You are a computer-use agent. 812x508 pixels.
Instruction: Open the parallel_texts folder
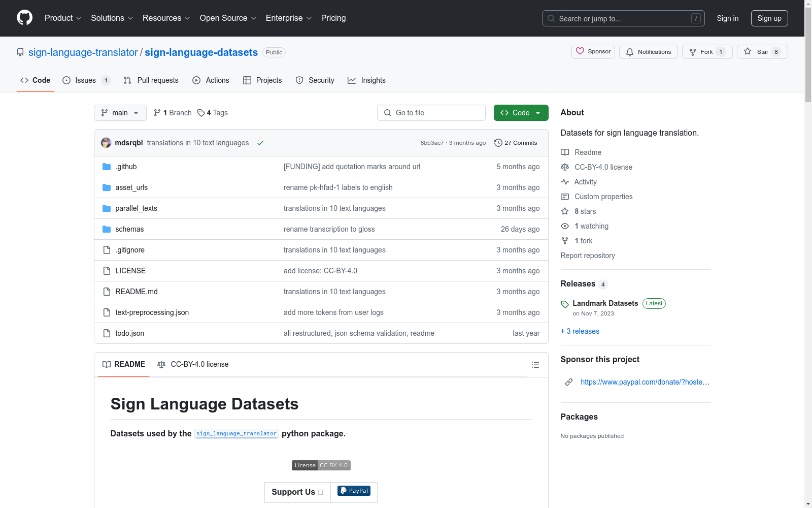click(136, 208)
